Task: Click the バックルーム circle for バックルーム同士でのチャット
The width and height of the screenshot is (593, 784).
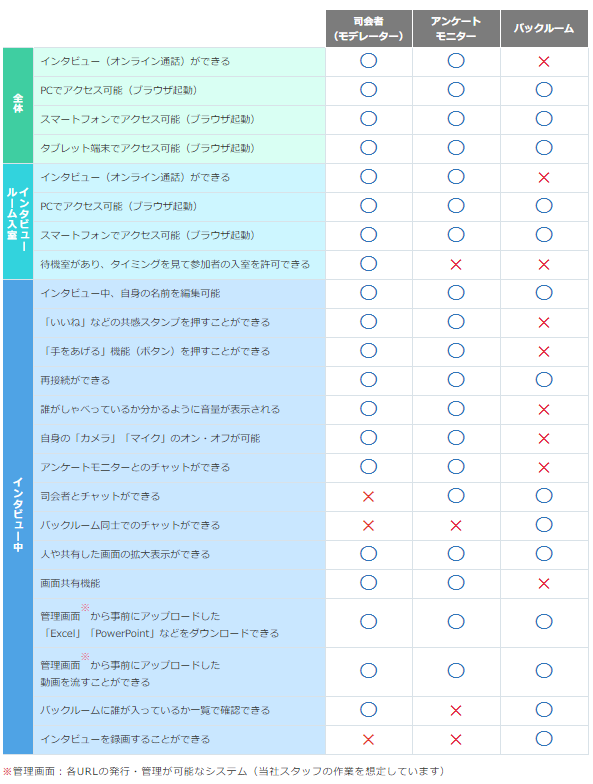Action: click(x=544, y=525)
